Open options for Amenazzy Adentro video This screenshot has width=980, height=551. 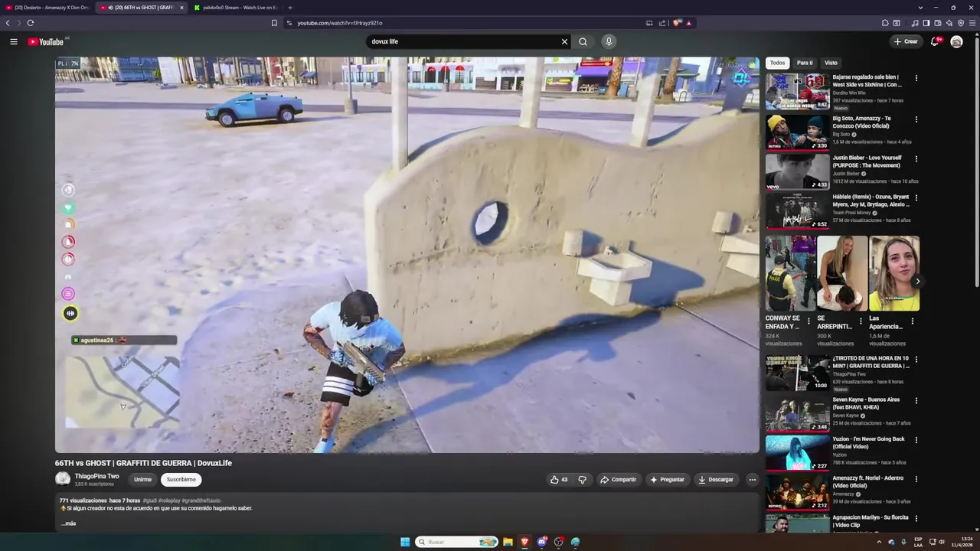pyautogui.click(x=916, y=479)
